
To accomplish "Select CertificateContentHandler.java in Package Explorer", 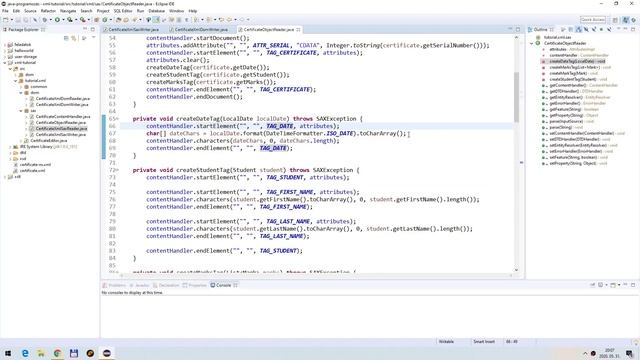I will tap(62, 117).
